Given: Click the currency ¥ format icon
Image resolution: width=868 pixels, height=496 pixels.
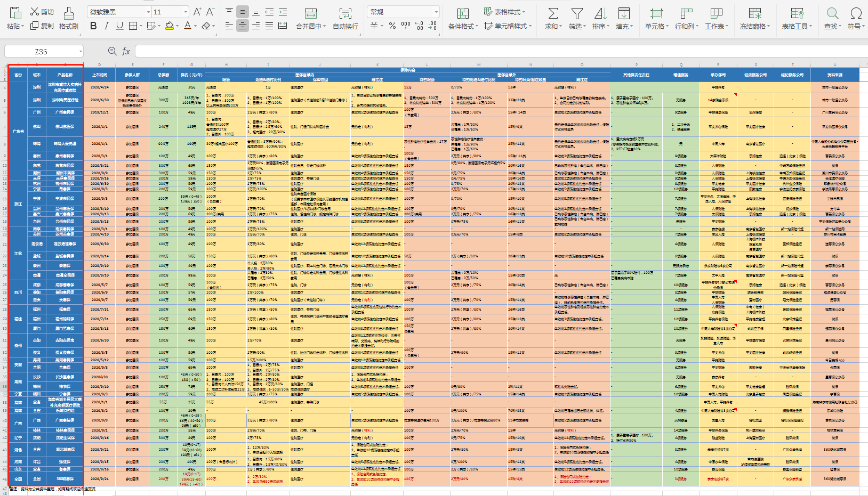Looking at the screenshot, I should [374, 26].
